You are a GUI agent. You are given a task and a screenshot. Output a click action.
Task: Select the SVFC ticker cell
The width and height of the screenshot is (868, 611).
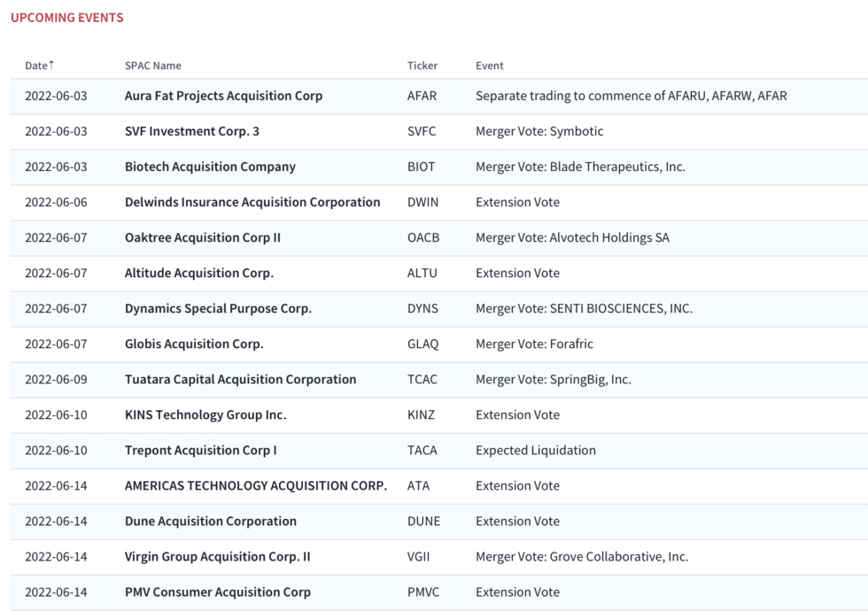422,131
